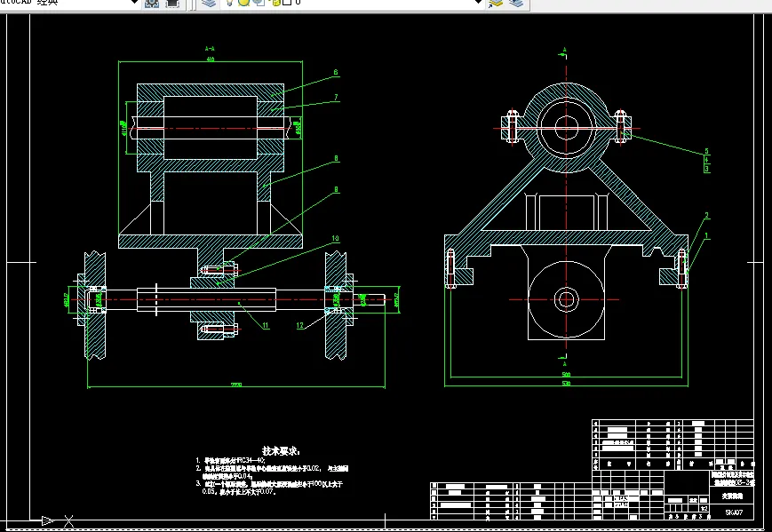Click the workspace settings gear icon
The width and height of the screenshot is (772, 532).
[152, 4]
